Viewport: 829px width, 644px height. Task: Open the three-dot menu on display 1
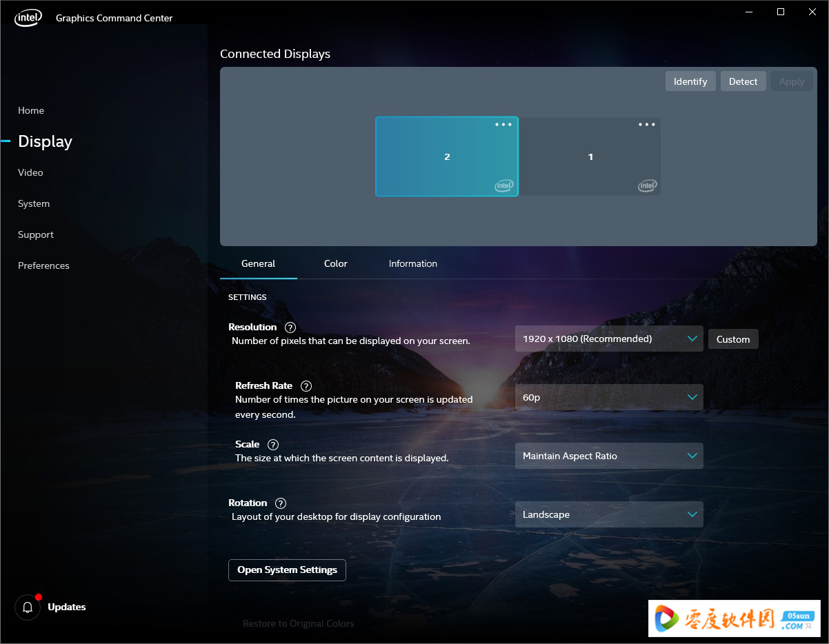pyautogui.click(x=646, y=124)
